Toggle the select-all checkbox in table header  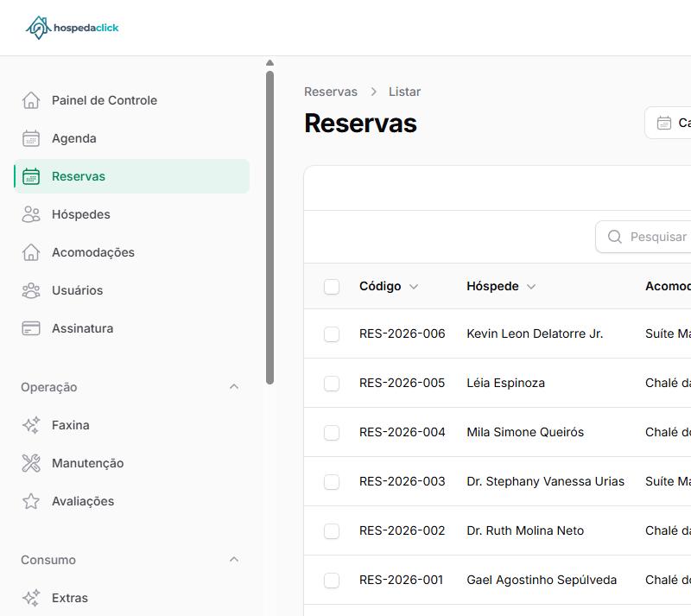tap(332, 287)
